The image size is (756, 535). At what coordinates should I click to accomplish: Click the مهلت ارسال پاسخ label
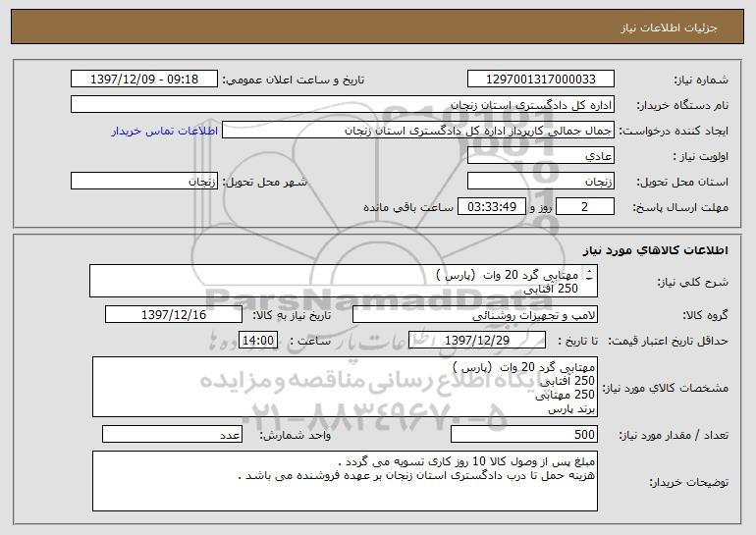680,208
